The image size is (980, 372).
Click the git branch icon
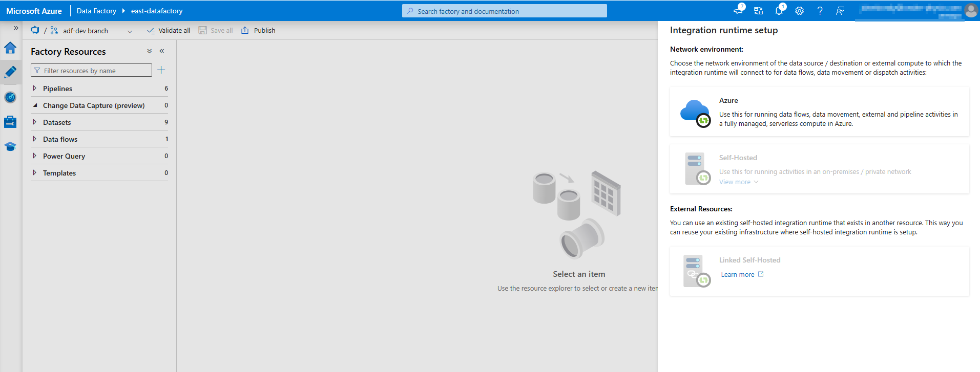click(x=54, y=31)
